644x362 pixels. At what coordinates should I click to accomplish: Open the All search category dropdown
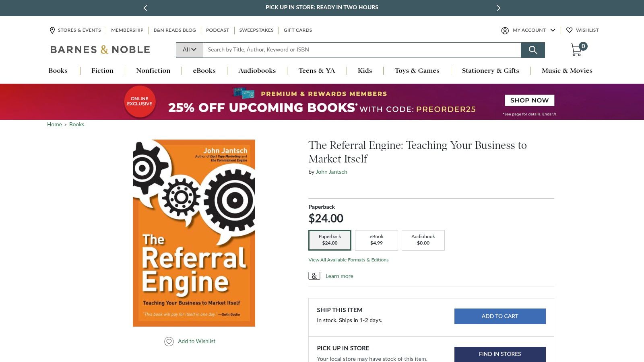(189, 50)
